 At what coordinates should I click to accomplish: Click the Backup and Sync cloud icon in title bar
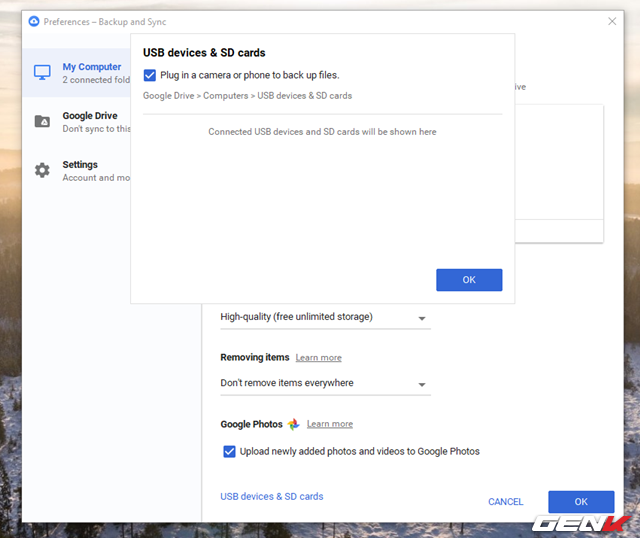click(x=34, y=21)
